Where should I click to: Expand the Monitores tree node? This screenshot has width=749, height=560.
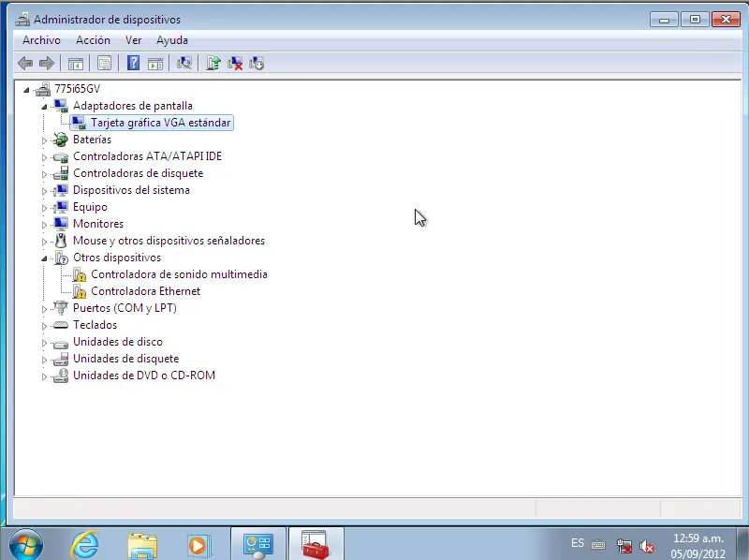pos(46,224)
